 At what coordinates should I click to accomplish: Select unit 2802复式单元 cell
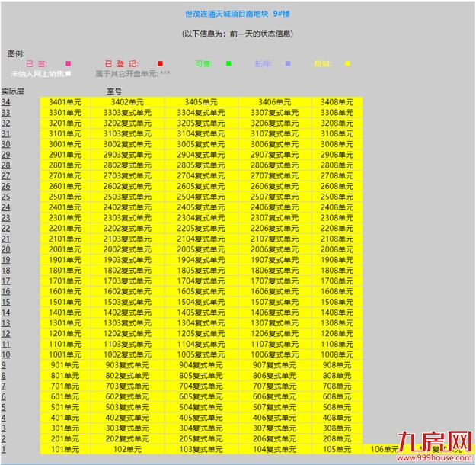tap(127, 165)
